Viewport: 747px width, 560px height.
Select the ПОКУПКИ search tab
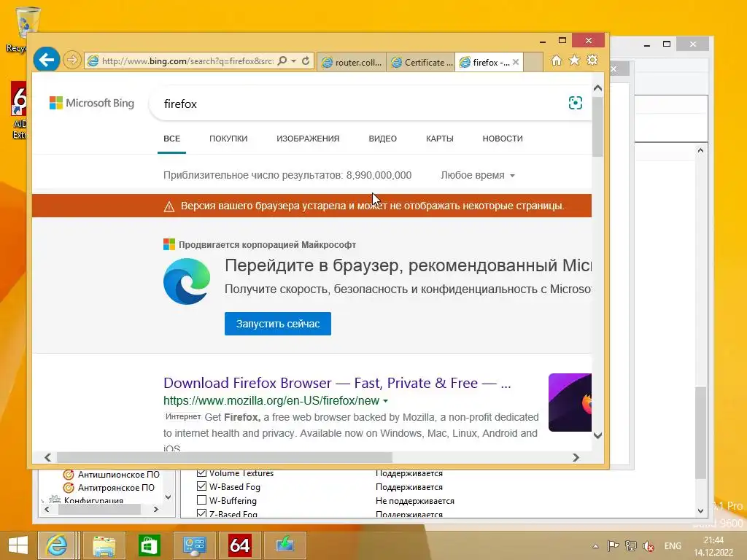coord(228,139)
